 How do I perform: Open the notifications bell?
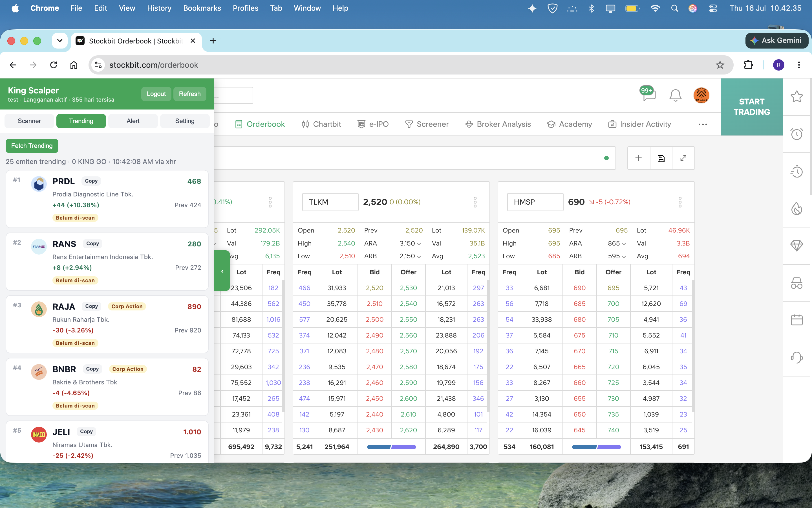tap(675, 95)
